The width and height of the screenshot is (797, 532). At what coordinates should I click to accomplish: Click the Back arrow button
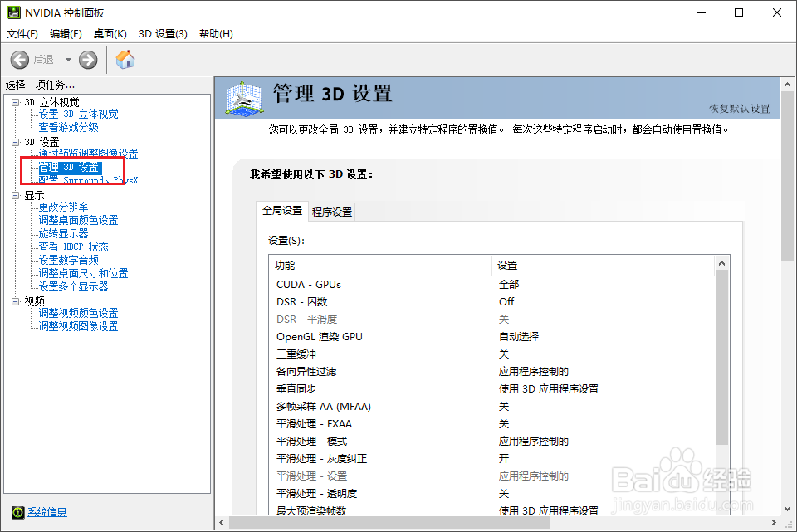[20, 60]
